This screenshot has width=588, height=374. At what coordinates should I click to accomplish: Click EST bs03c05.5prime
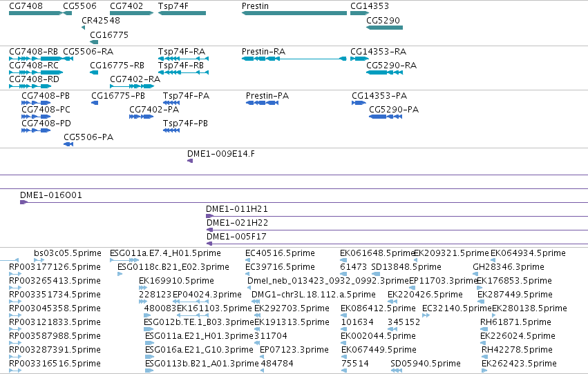click(x=39, y=260)
